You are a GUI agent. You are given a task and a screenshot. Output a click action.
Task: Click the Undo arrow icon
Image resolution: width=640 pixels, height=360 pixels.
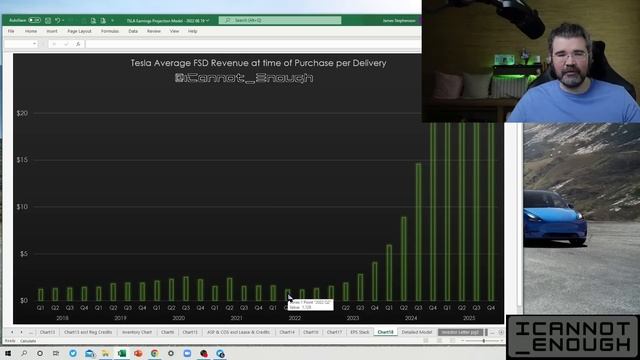[x=58, y=20]
